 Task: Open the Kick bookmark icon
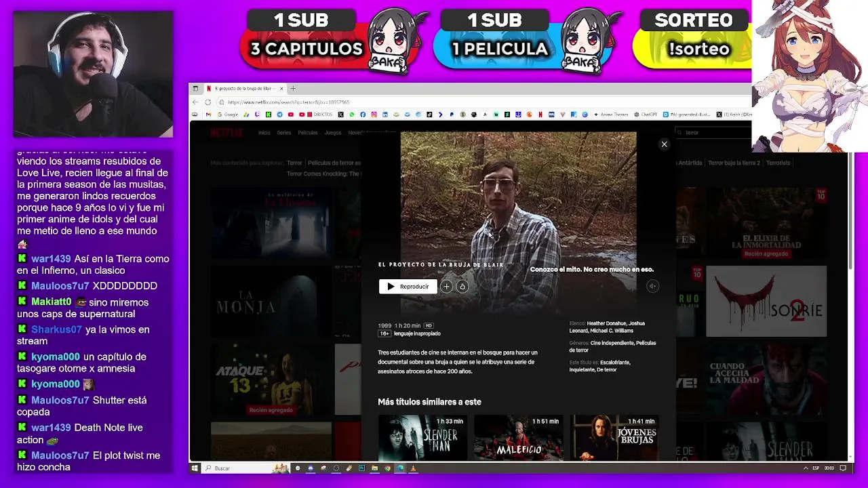(x=269, y=115)
